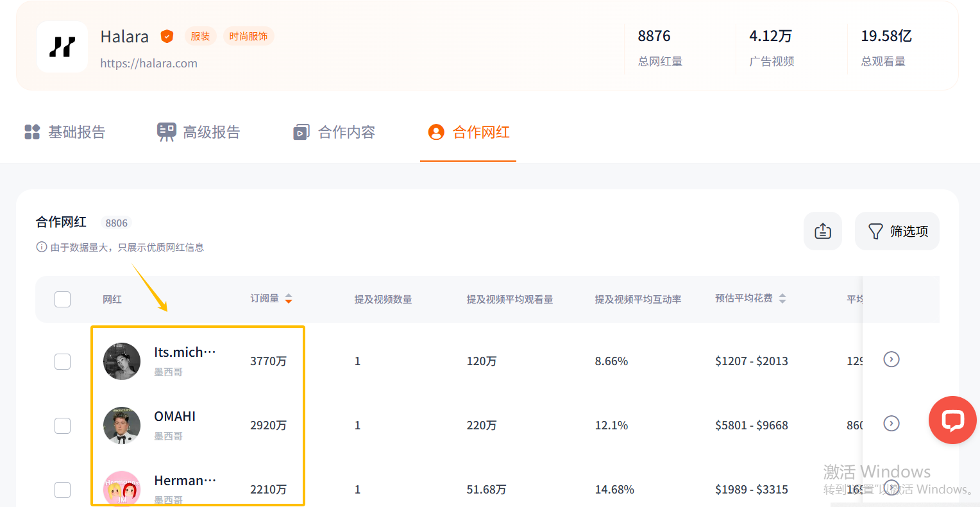Sort by 预估平均花费 column arrows
Image resolution: width=980 pixels, height=507 pixels.
pyautogui.click(x=782, y=298)
